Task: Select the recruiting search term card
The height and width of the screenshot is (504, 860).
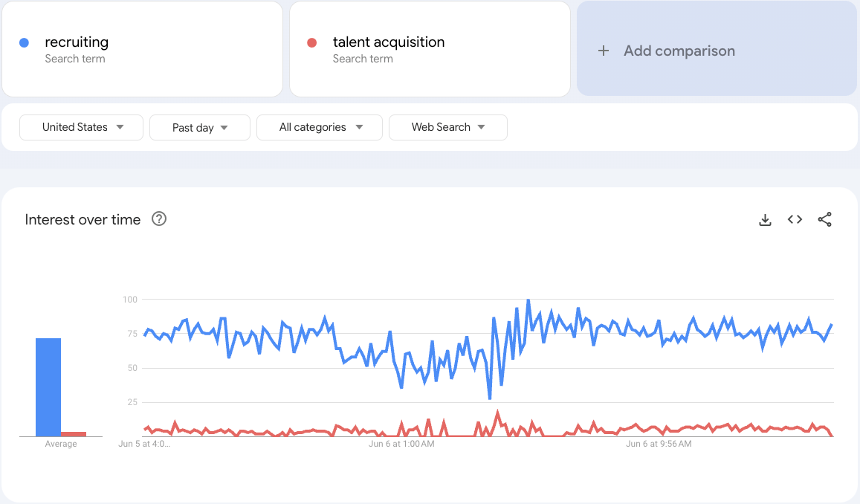Action: pos(142,49)
